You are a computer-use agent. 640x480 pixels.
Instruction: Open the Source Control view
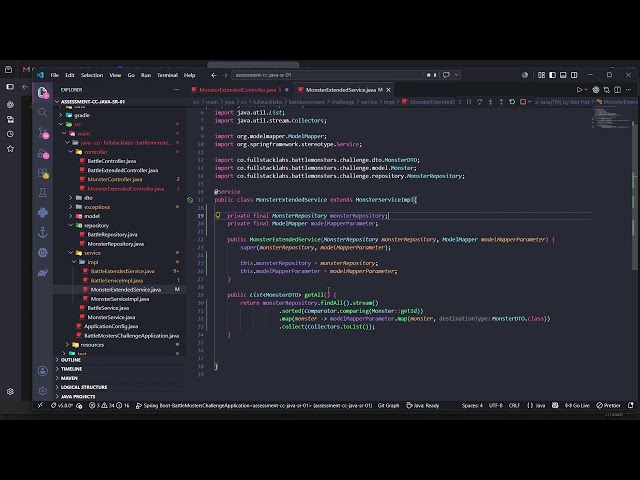tap(43, 133)
